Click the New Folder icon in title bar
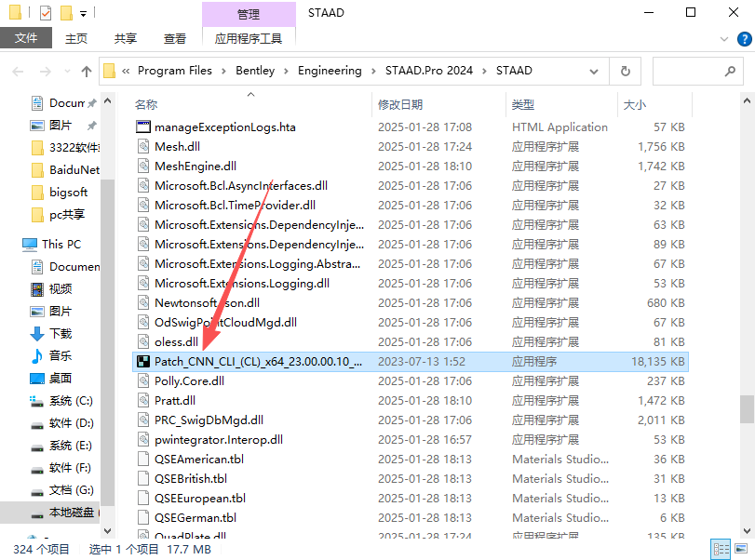This screenshot has width=755, height=560. click(65, 13)
